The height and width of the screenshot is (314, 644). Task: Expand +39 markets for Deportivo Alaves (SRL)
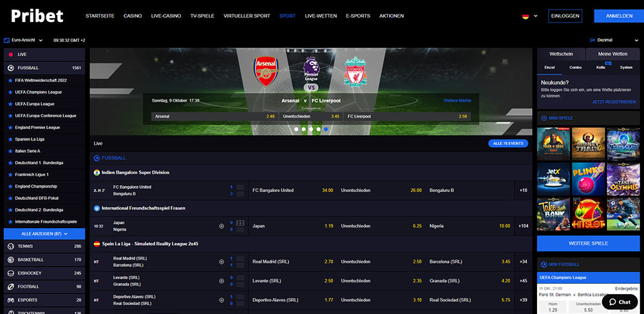(x=523, y=300)
